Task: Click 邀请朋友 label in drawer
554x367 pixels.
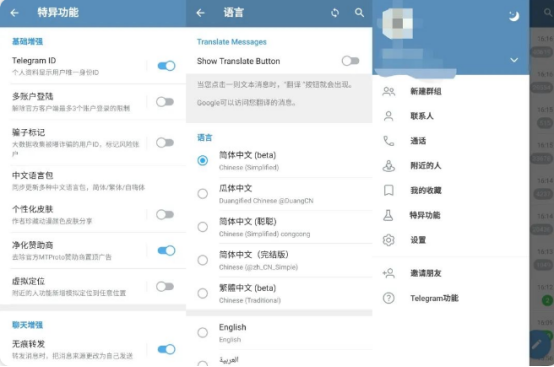Action: (x=426, y=273)
